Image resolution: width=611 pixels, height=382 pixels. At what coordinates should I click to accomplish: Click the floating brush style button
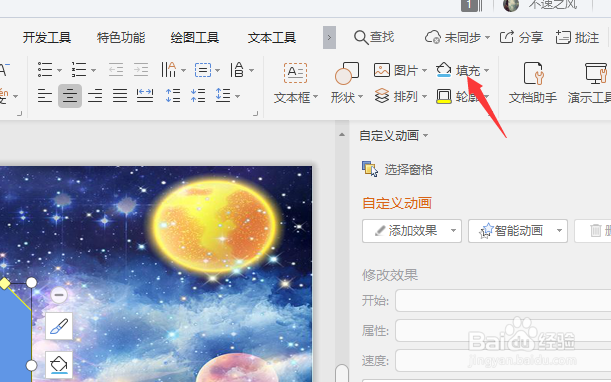click(x=59, y=326)
